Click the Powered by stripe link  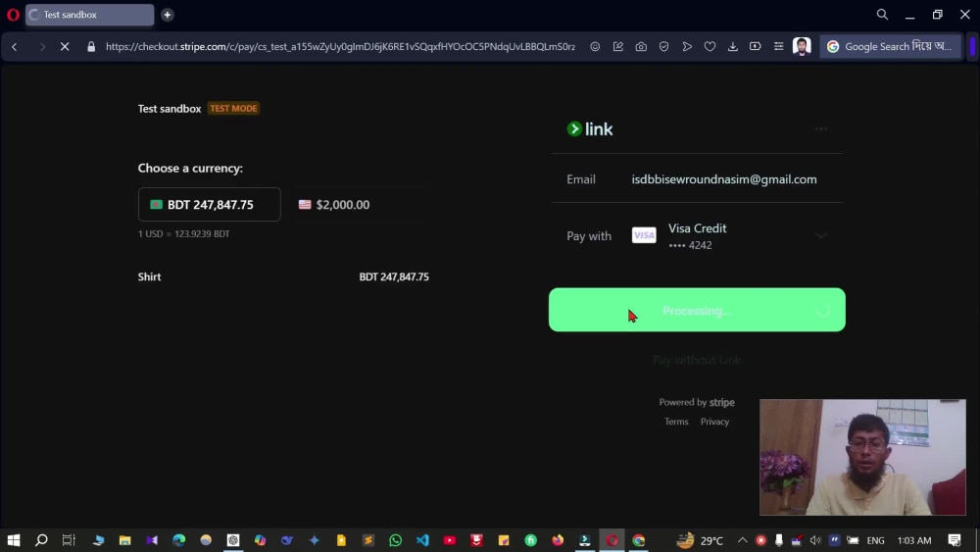[x=696, y=403]
